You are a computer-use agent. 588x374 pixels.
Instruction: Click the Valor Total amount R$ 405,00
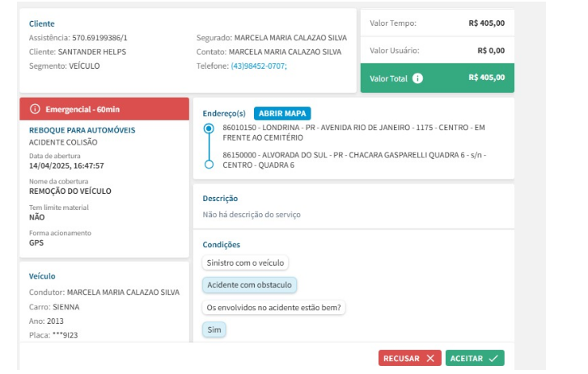(486, 78)
